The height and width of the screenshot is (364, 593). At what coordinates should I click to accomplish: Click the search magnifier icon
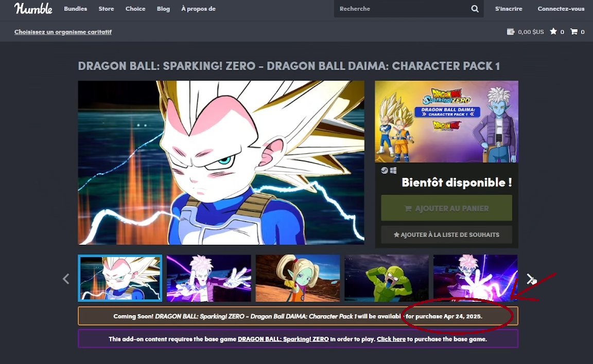[475, 9]
